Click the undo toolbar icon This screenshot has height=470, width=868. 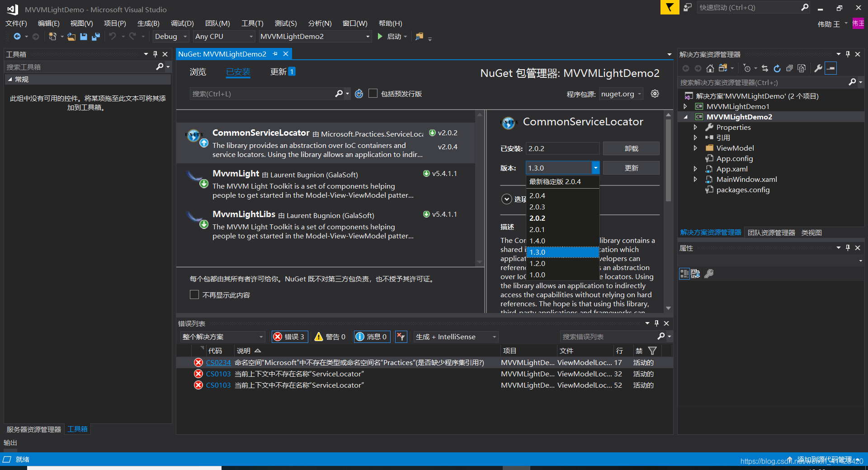coord(113,37)
